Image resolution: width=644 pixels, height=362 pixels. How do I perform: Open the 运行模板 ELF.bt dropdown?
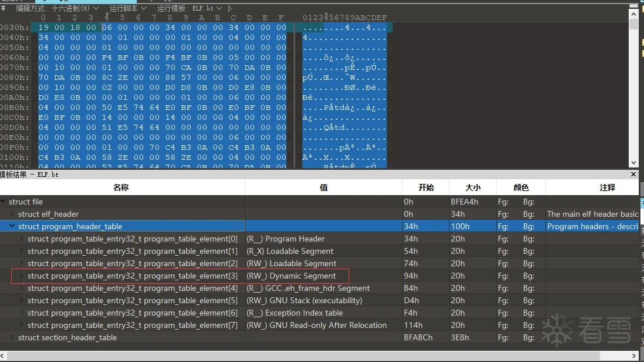[x=190, y=8]
